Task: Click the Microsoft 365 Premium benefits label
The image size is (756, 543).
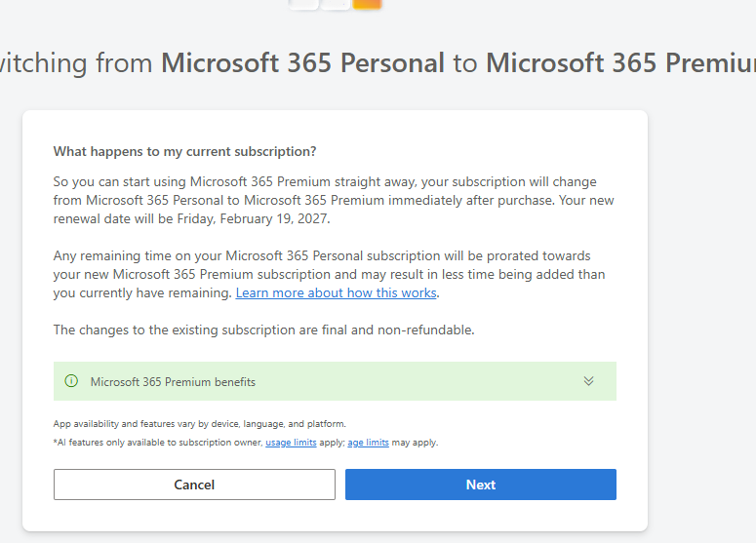Action: [x=173, y=382]
